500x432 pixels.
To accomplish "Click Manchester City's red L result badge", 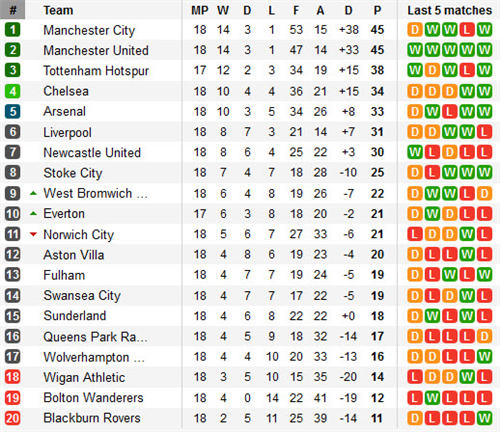I will coord(467,30).
